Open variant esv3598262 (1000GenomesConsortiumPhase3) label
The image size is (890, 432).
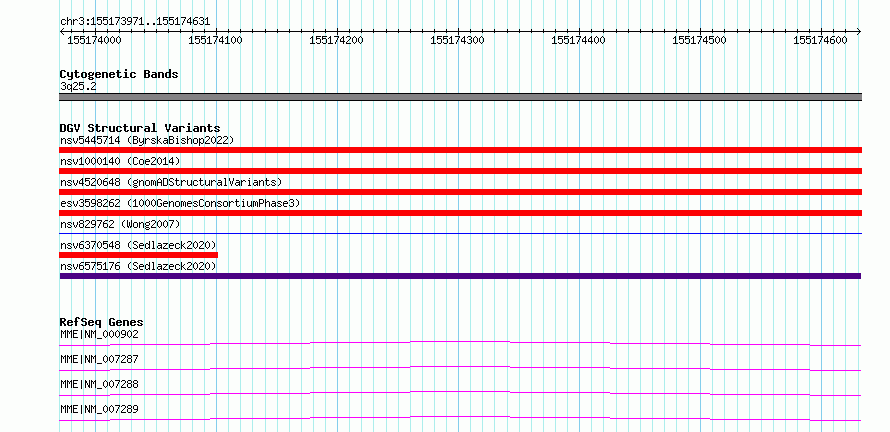(180, 203)
